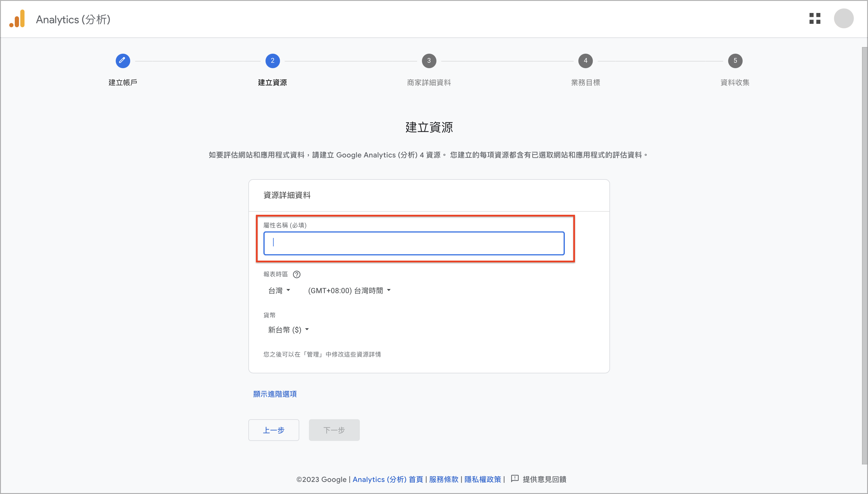Click step 2 circle 建立資源
Image resolution: width=868 pixels, height=494 pixels.
[x=272, y=61]
